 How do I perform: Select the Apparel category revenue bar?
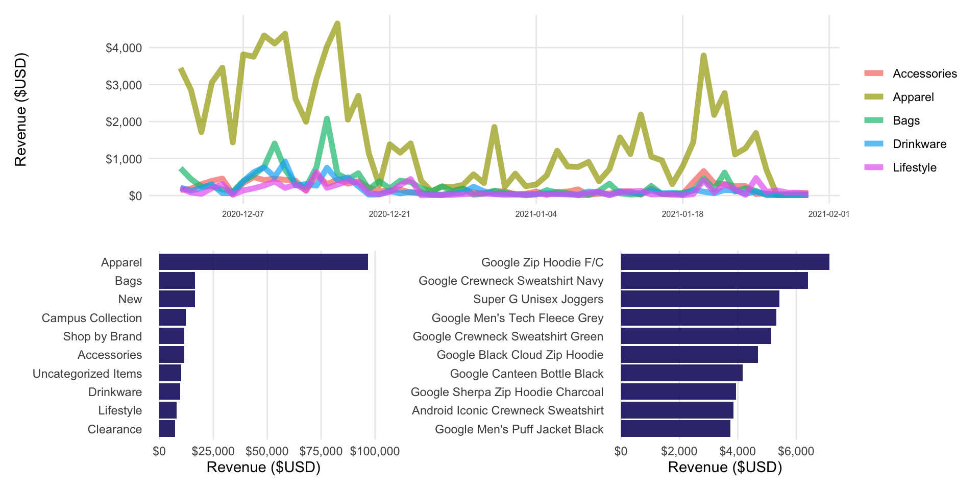pos(263,262)
